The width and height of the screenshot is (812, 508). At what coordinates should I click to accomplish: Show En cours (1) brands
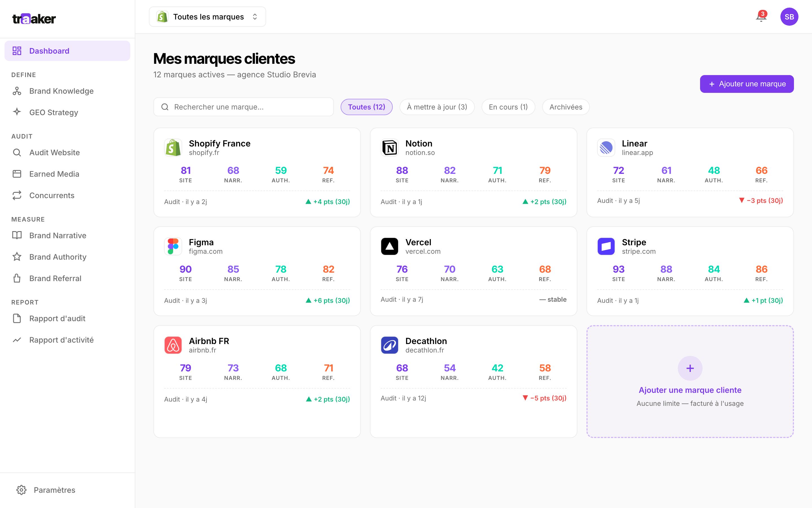pos(508,107)
